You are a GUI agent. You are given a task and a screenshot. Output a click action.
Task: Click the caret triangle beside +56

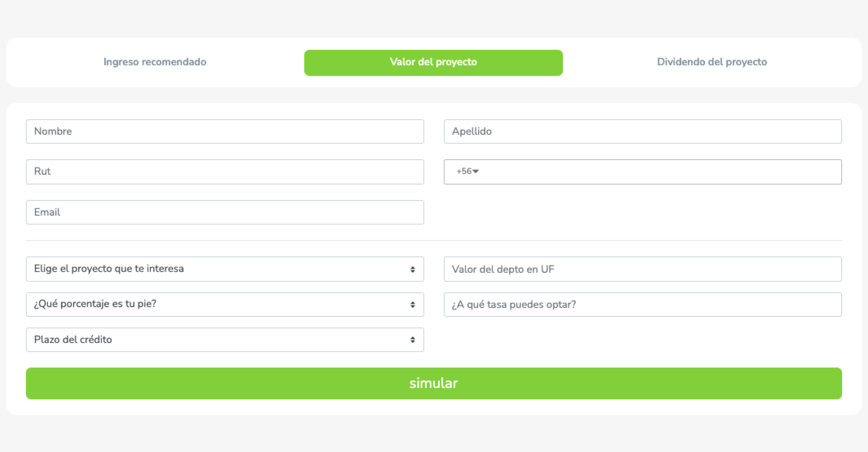476,171
